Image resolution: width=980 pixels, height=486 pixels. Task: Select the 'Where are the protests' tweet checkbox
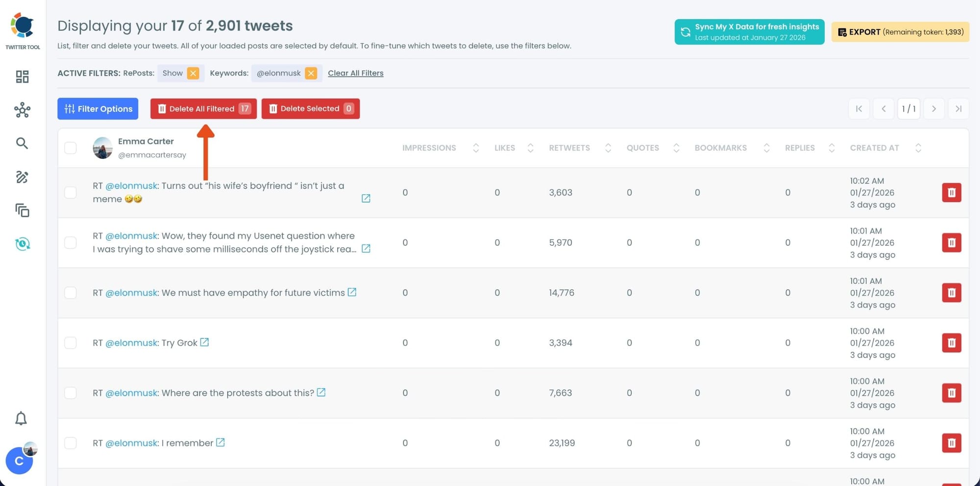tap(71, 393)
